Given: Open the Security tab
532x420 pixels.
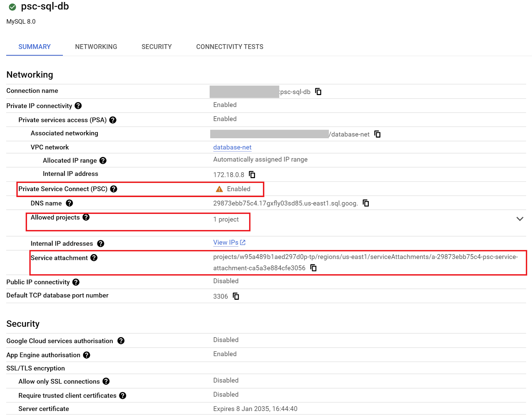Looking at the screenshot, I should 157,47.
